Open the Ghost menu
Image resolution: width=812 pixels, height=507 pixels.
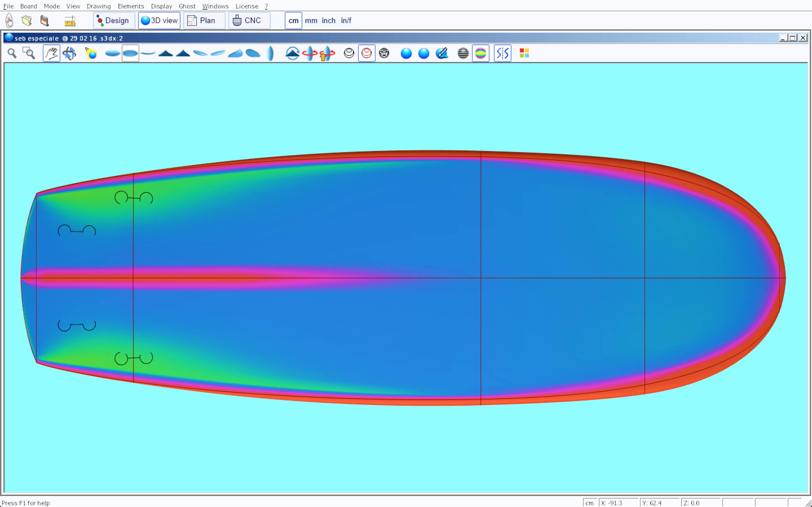coord(187,6)
